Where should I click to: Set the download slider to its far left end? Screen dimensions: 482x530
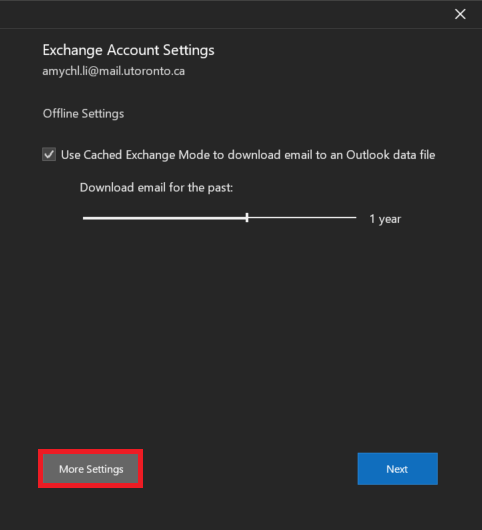84,218
